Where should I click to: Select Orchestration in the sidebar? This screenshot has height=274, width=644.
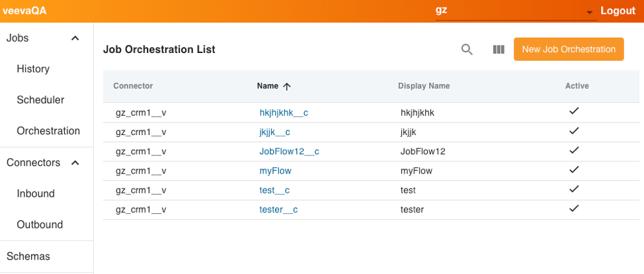[x=48, y=131]
